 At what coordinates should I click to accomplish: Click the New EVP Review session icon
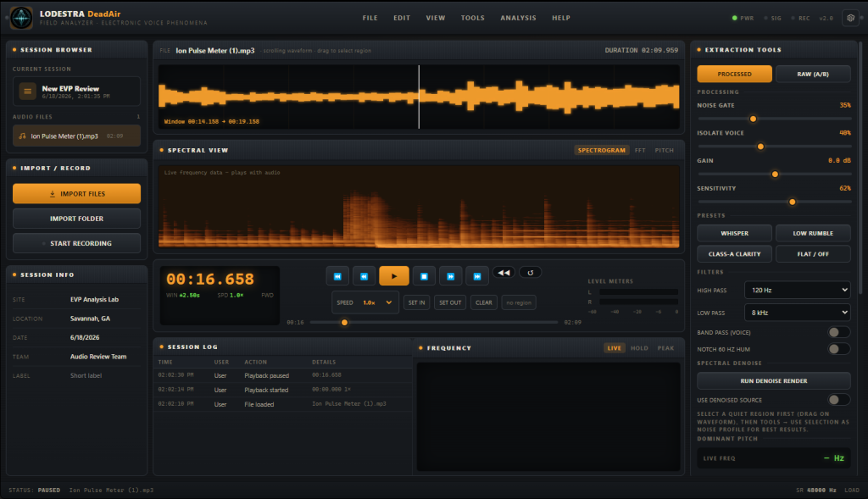coord(27,91)
